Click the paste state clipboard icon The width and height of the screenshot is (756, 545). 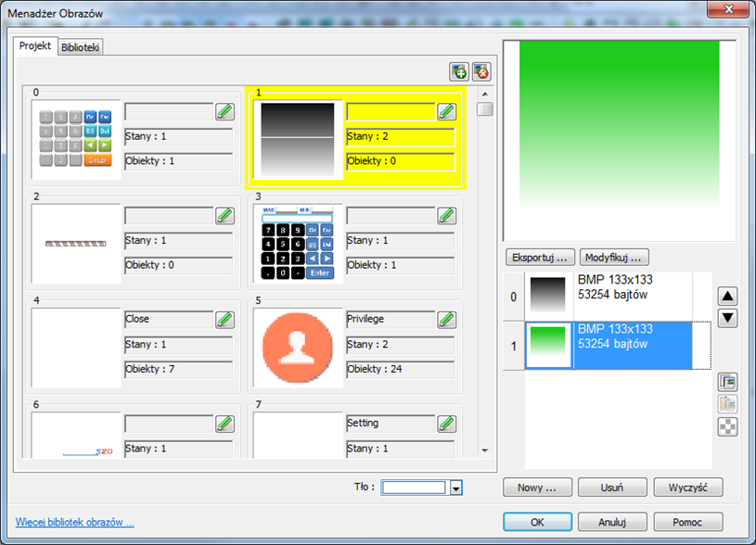tap(727, 404)
